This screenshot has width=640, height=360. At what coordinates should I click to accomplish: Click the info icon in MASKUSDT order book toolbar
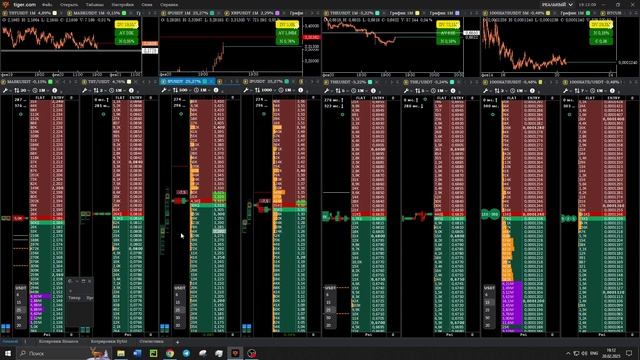[54, 90]
